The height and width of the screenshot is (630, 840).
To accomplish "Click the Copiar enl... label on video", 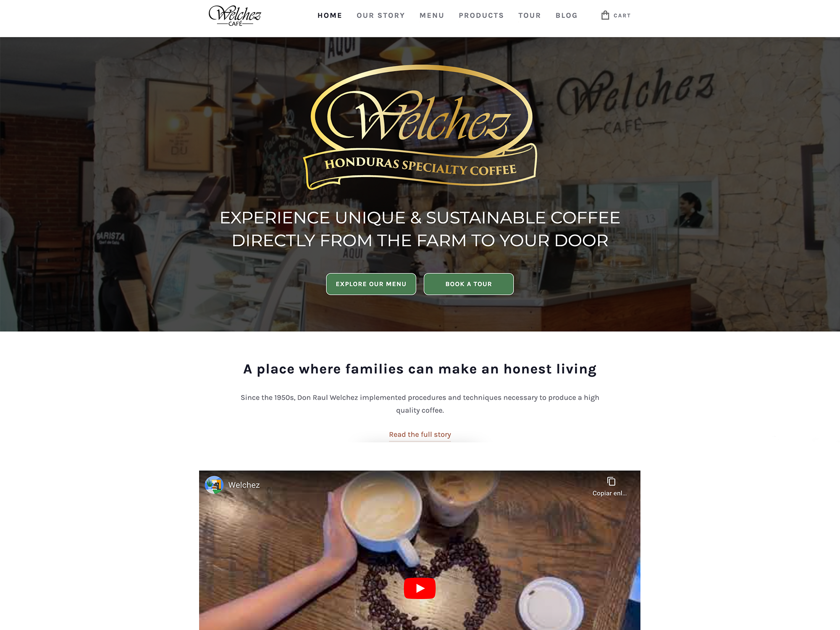I will click(x=609, y=493).
